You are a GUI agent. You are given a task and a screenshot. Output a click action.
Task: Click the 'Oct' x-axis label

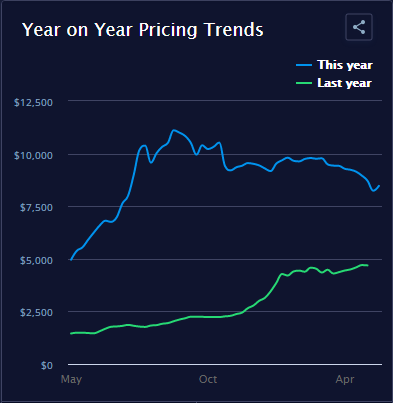pos(208,379)
